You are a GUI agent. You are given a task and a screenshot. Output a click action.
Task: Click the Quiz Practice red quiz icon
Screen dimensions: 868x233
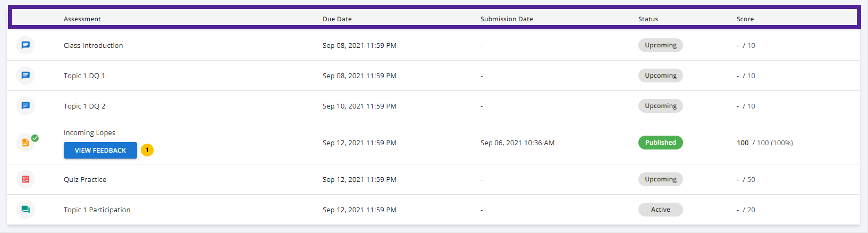(26, 179)
